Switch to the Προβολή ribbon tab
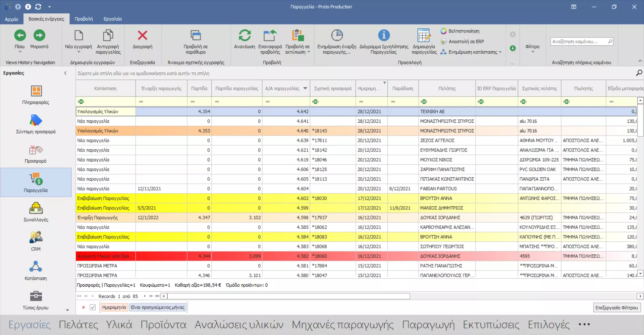Screen dimensions: 644x335 click(84, 19)
